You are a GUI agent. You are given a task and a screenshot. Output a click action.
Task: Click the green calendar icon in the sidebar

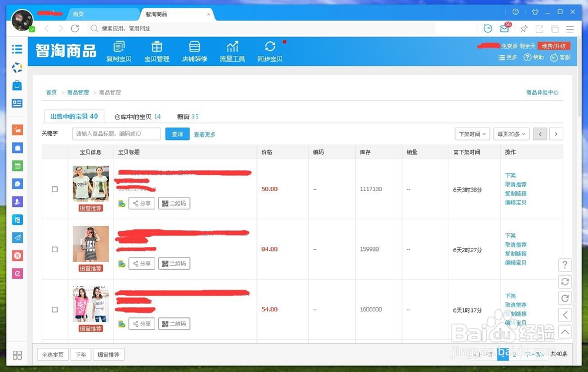click(17, 166)
